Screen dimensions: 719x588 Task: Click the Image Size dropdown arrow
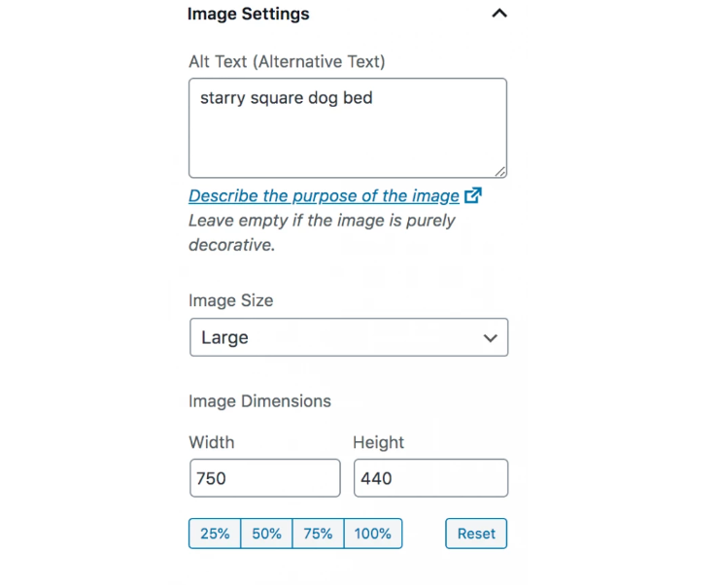point(491,338)
